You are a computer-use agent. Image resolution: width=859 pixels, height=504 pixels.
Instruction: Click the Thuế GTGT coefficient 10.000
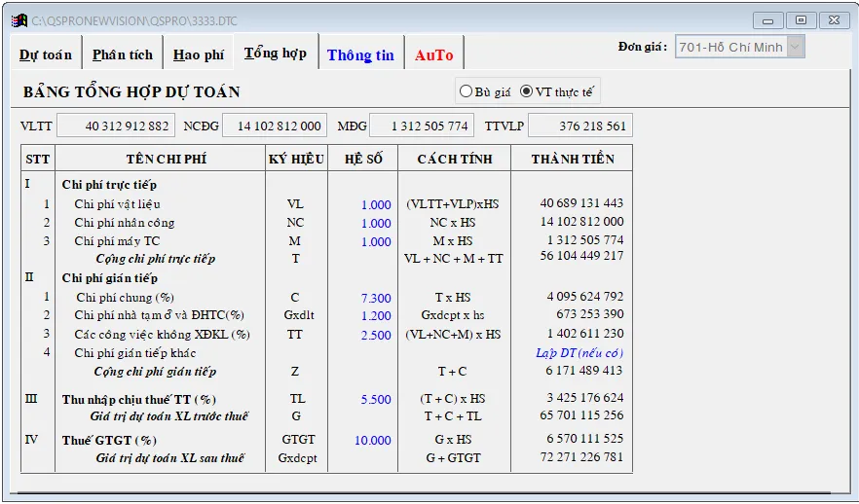[373, 440]
